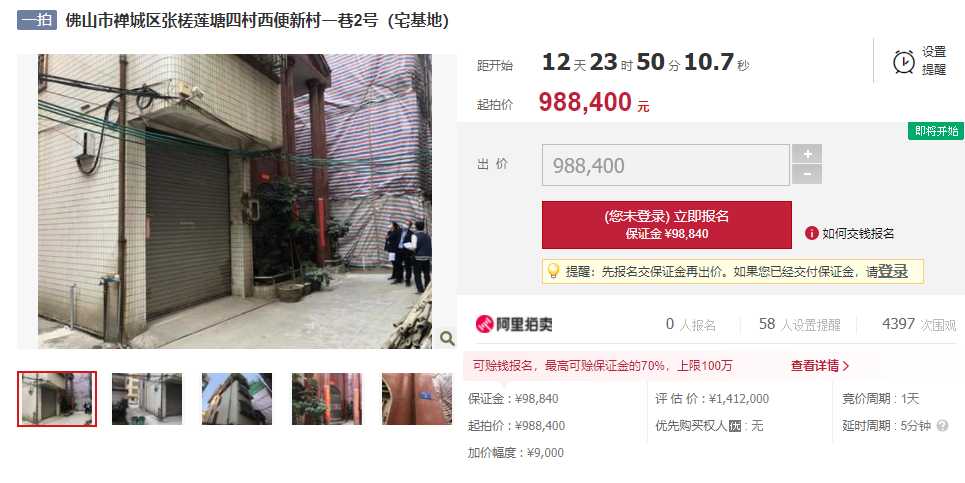Click the alarm clock reminder icon
Image resolution: width=965 pixels, height=483 pixels.
coord(903,62)
